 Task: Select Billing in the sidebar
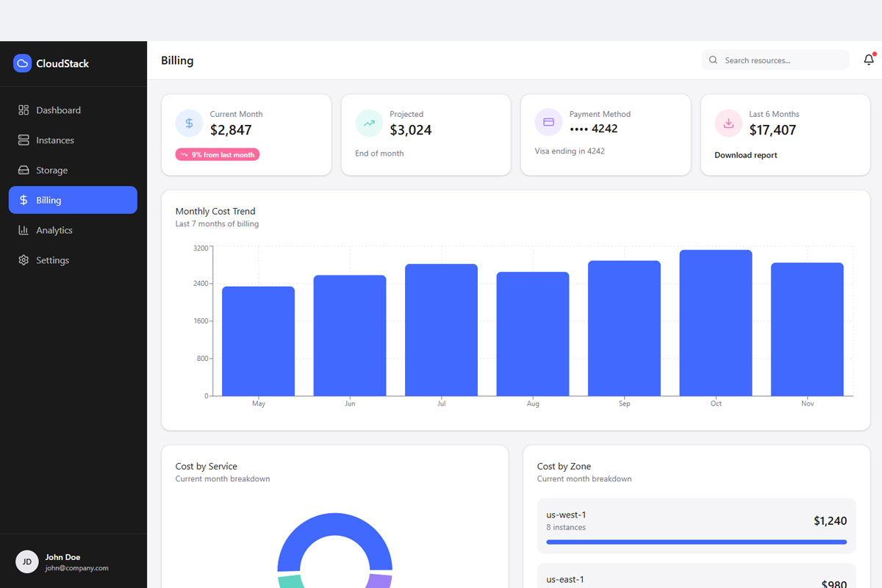pyautogui.click(x=73, y=200)
